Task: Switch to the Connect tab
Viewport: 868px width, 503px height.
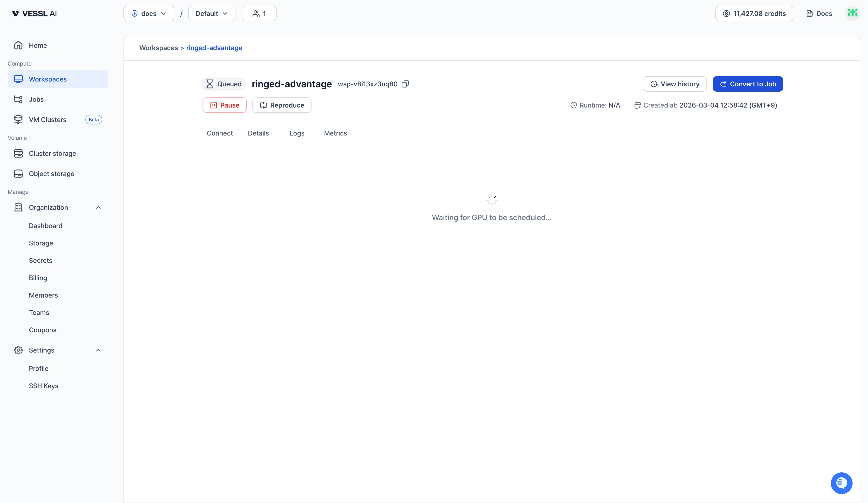Action: [x=220, y=133]
